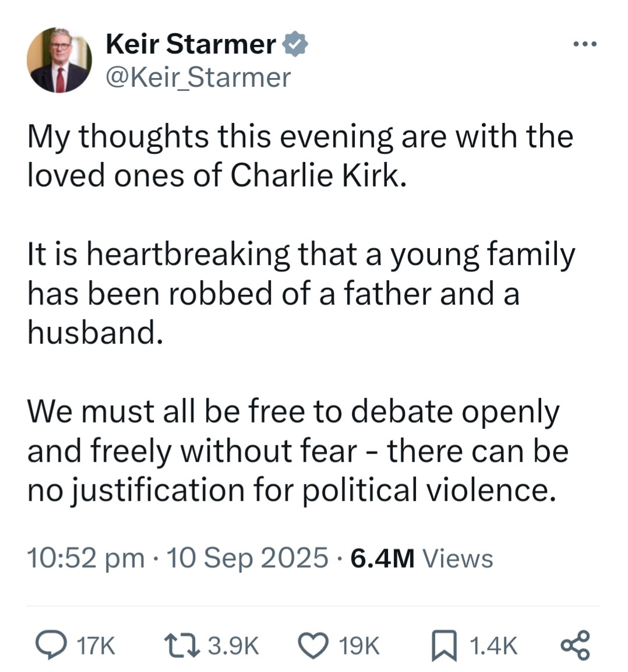Bookmark this tweet using the bookmark icon
628x672 pixels.
pos(444,646)
